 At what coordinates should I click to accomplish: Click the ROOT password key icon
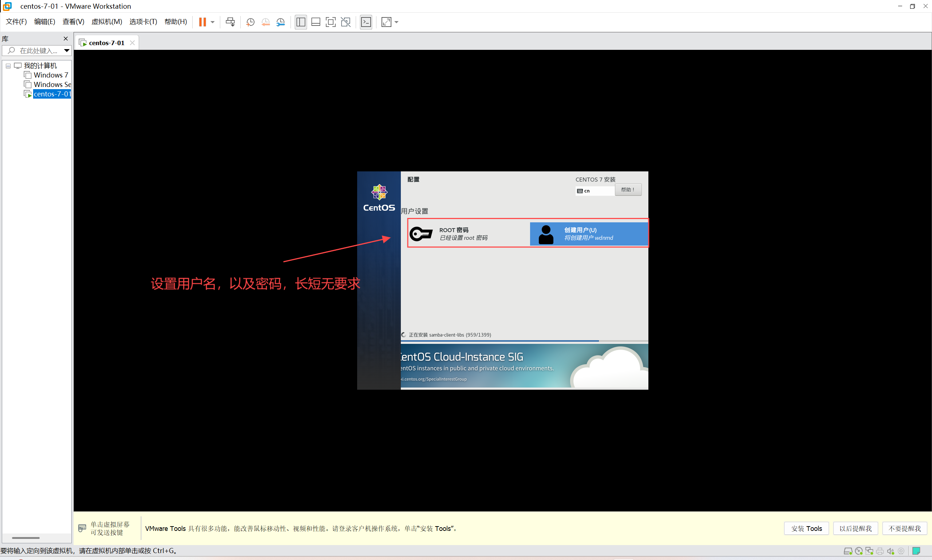click(421, 234)
